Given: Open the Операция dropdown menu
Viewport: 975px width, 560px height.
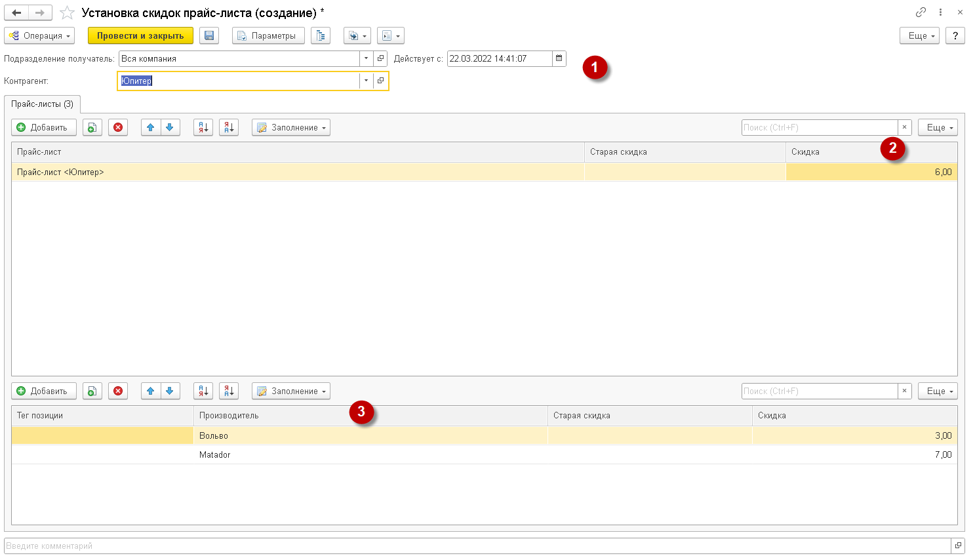Looking at the screenshot, I should pyautogui.click(x=39, y=35).
